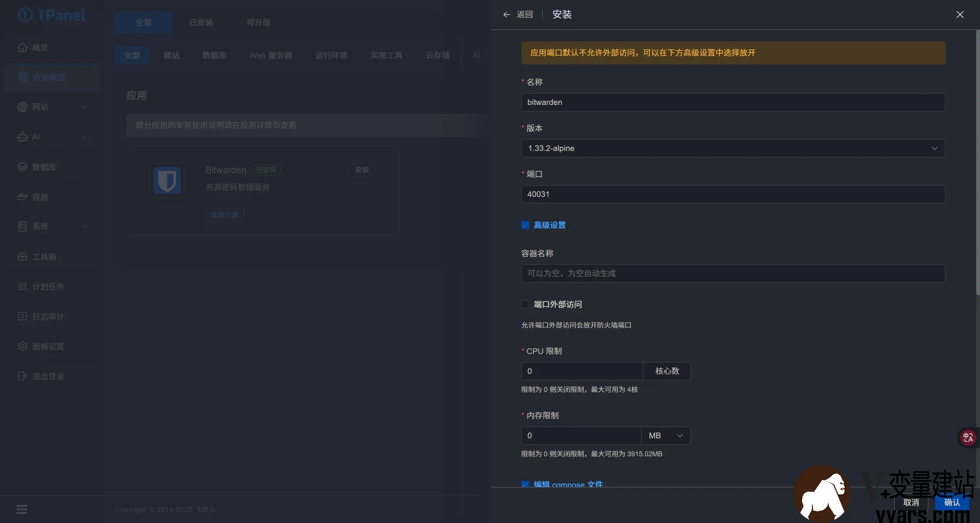Click the 已安装 badge on Bitwarden card
Viewport: 980px width, 523px height.
[266, 170]
